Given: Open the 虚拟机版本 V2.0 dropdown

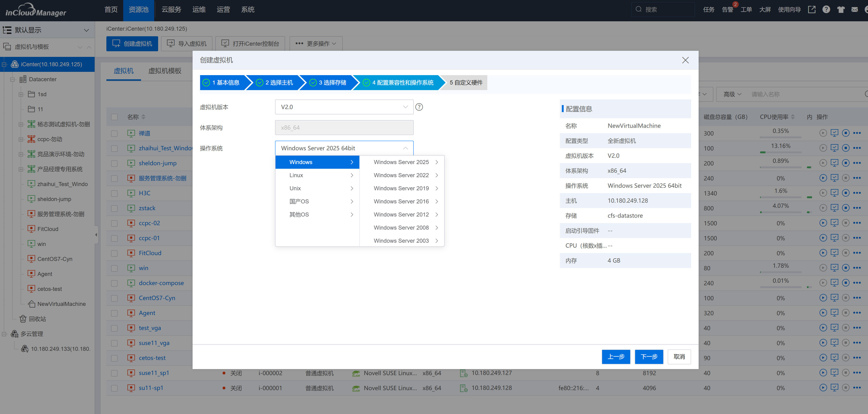Looking at the screenshot, I should pos(344,107).
